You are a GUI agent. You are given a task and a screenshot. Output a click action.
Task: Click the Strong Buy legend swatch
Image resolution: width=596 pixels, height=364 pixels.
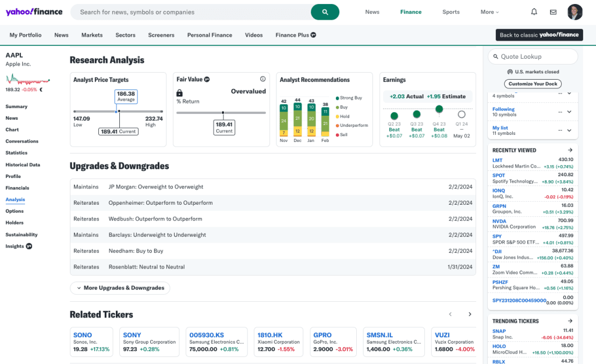tap(337, 98)
